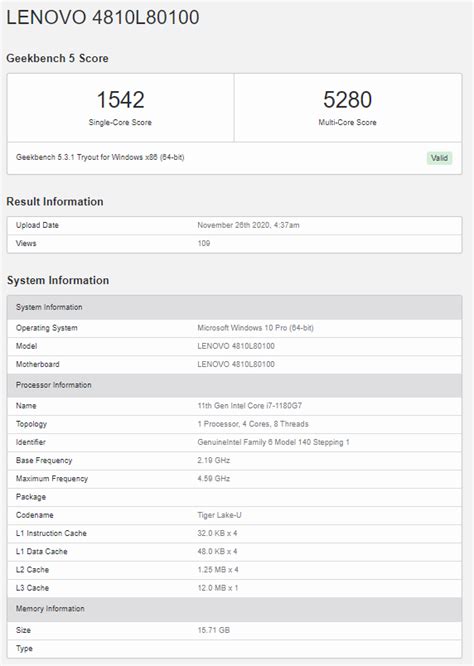The image size is (474, 666).
Task: Click the Motherboard row value
Action: [236, 364]
